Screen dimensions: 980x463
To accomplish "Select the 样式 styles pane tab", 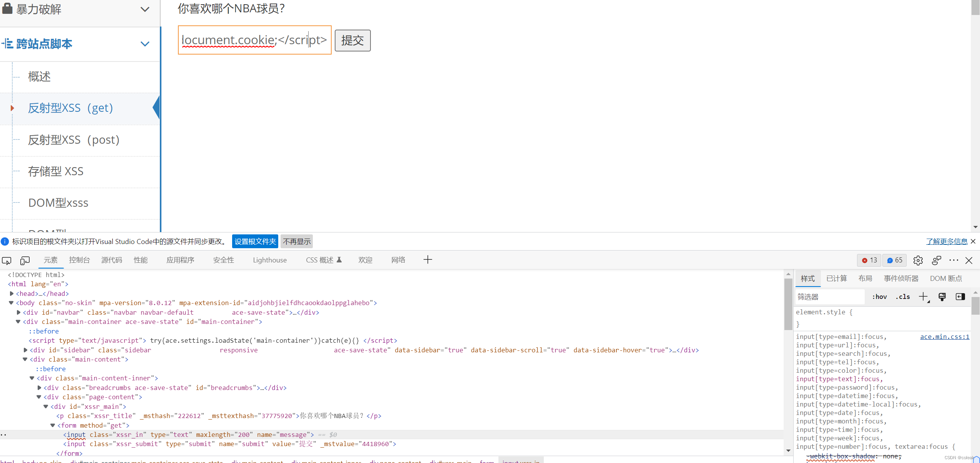I will click(x=807, y=278).
